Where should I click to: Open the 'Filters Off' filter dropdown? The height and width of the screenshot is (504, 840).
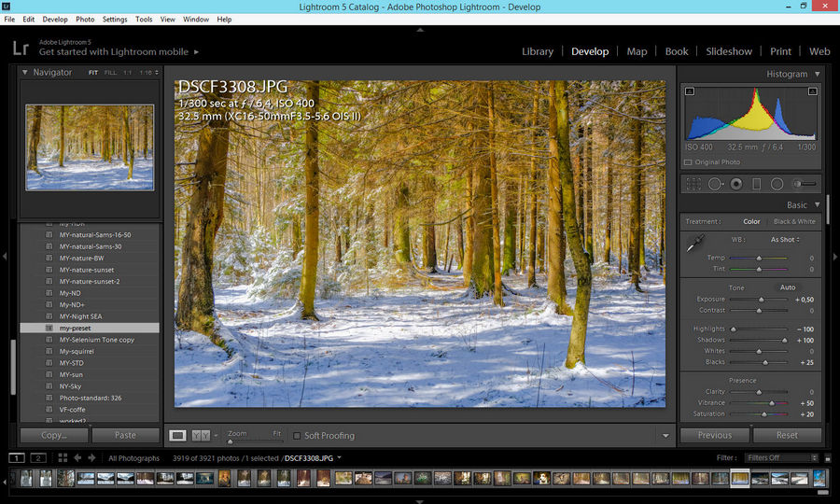point(780,458)
